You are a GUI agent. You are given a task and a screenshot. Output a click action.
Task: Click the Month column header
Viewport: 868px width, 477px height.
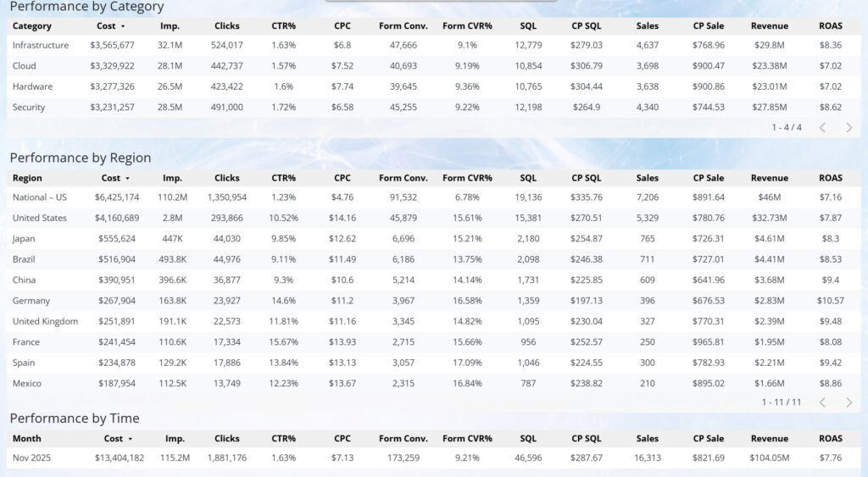[26, 439]
